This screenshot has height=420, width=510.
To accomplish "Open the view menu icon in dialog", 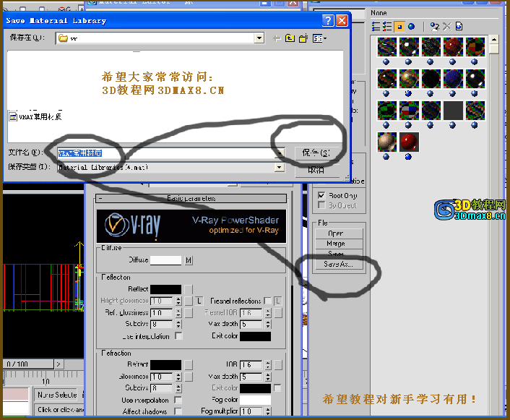I will 319,38.
